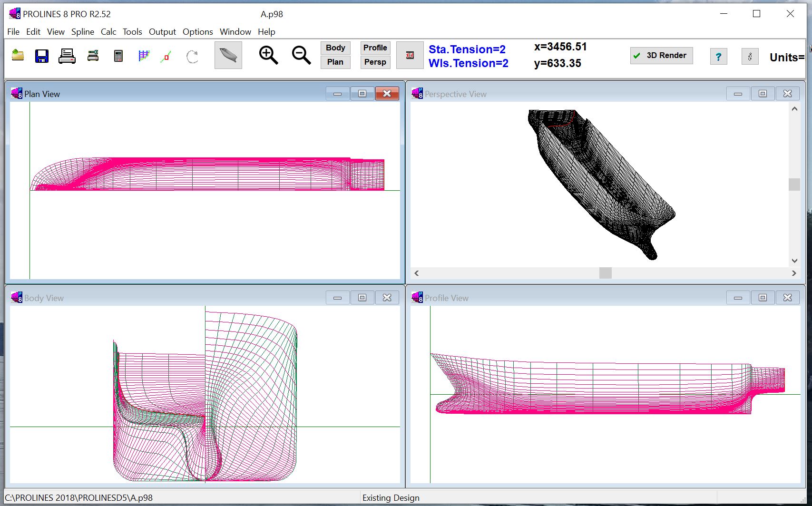Show the Profile view button
This screenshot has width=812, height=506.
(375, 48)
